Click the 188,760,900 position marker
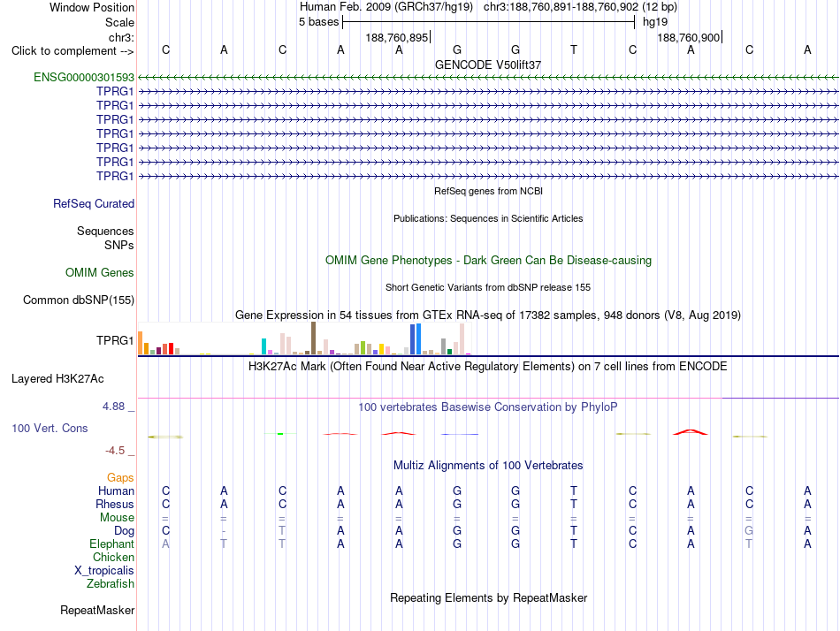Screen dimensions: 840x631 pyautogui.click(x=689, y=37)
